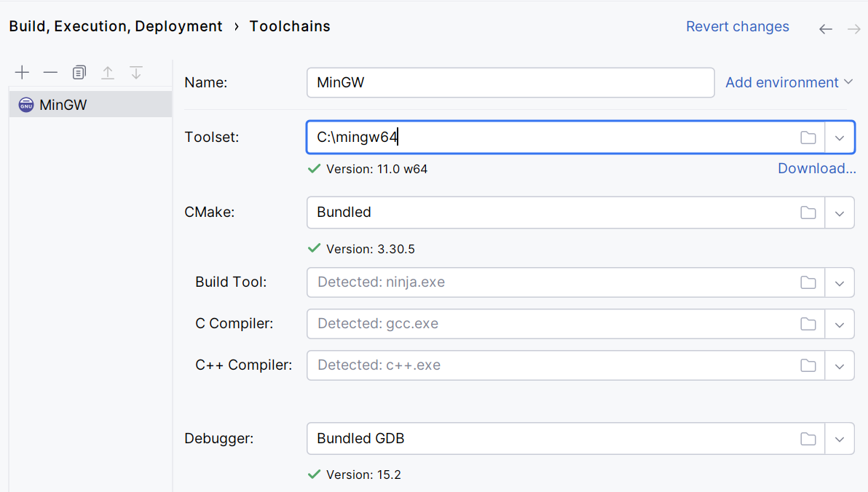868x492 pixels.
Task: Open the CMake version dropdown
Action: point(840,212)
